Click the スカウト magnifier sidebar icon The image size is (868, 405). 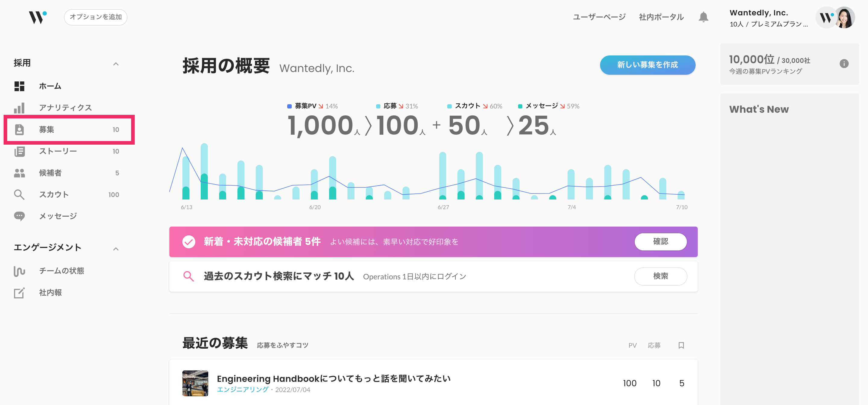pos(20,194)
